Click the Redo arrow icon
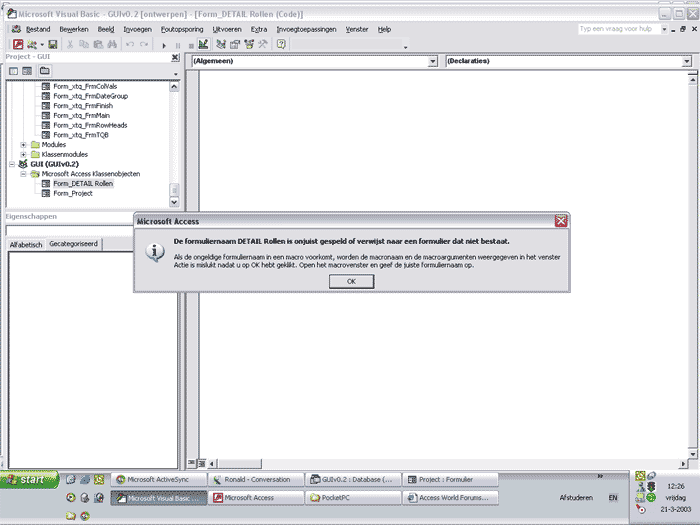The width and height of the screenshot is (700, 525). pyautogui.click(x=144, y=44)
